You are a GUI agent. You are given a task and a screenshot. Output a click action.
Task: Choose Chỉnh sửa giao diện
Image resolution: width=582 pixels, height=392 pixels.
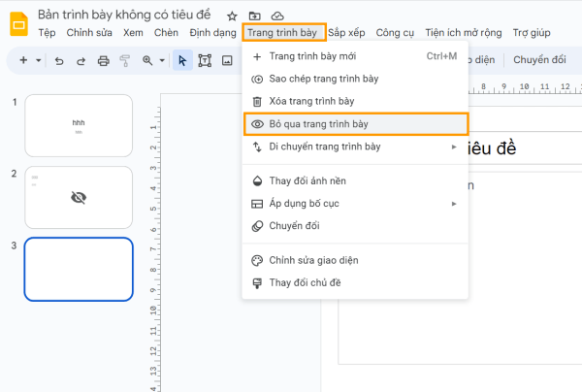pos(355,260)
